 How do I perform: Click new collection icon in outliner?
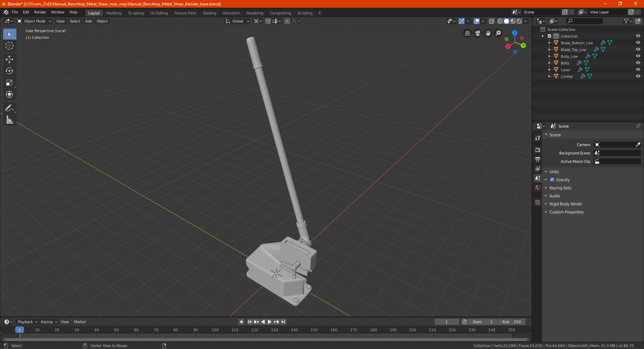[x=638, y=21]
